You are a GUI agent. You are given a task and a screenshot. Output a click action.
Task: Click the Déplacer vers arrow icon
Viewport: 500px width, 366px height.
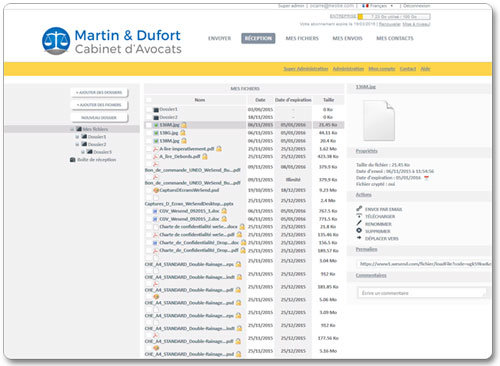pos(359,238)
